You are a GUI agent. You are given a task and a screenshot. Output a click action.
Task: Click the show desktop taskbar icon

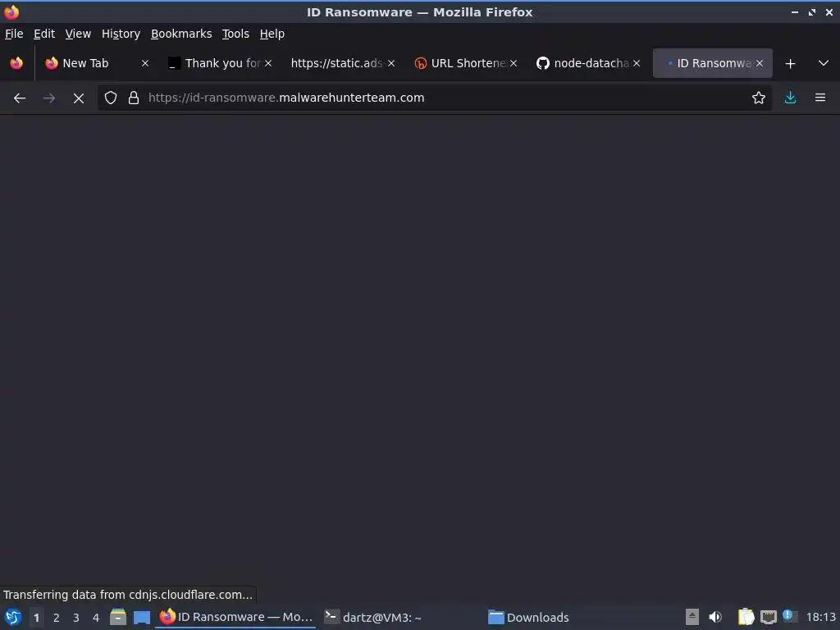pyautogui.click(x=142, y=617)
